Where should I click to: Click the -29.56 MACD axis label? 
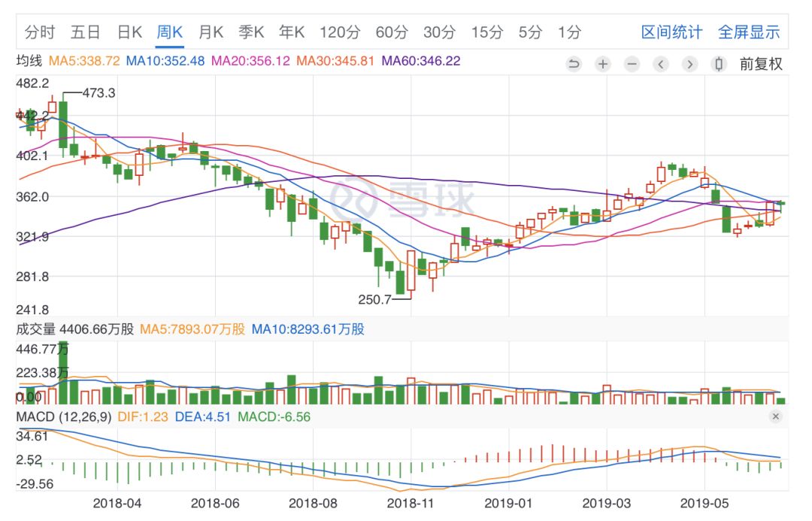click(x=35, y=484)
